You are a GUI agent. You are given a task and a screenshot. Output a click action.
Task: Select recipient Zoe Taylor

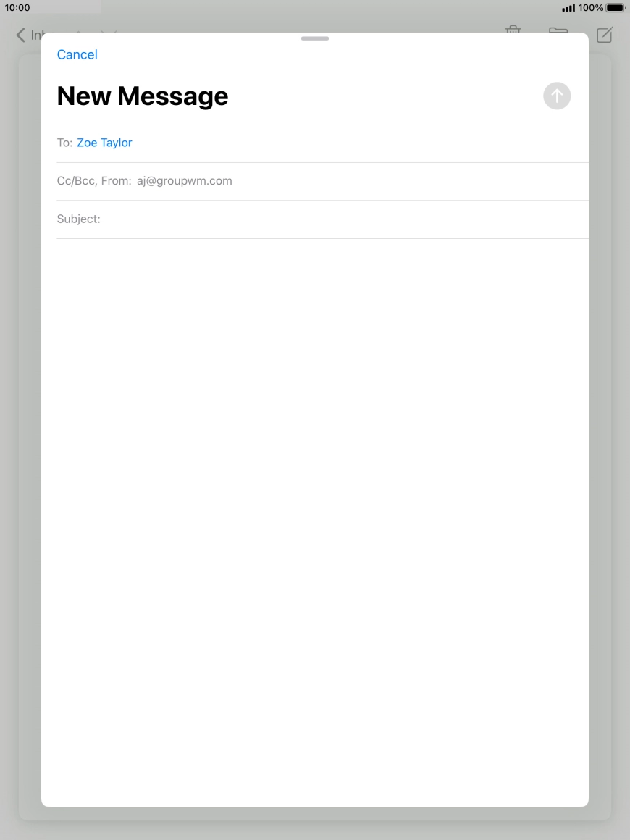tap(104, 142)
